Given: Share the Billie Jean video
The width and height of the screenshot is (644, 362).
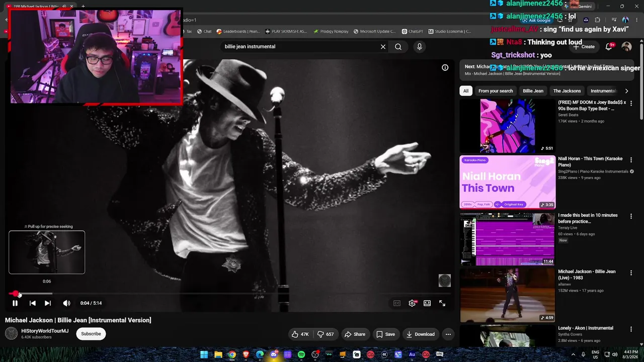Looking at the screenshot, I should click(355, 334).
